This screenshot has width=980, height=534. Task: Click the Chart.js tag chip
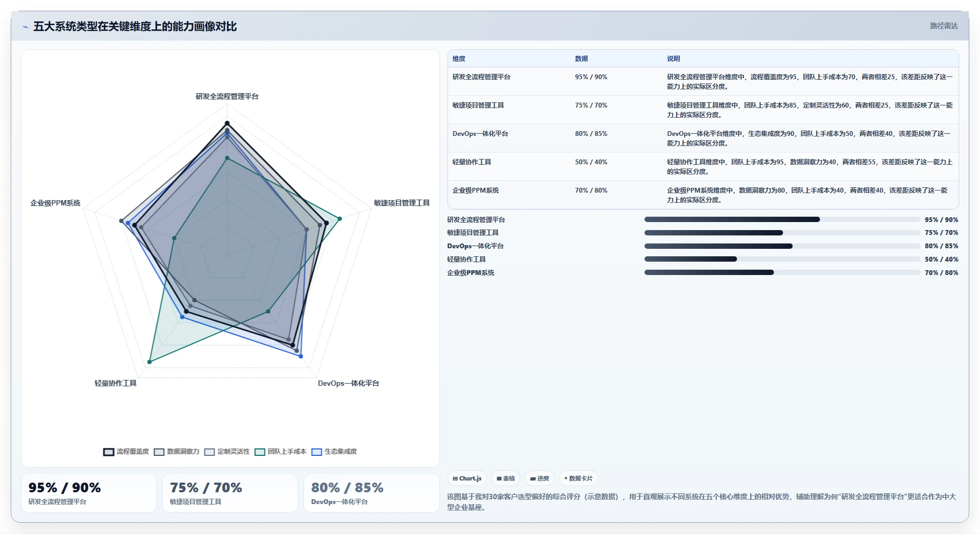click(467, 478)
